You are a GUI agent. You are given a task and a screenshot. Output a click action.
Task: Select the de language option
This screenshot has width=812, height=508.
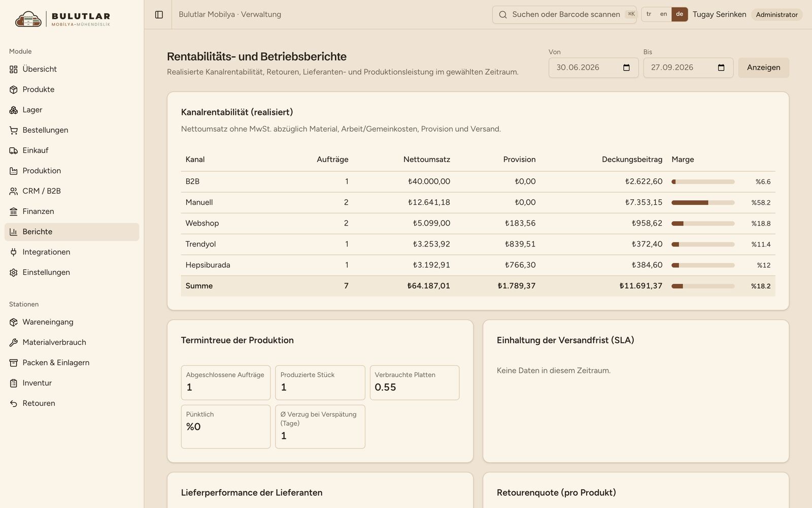point(680,14)
